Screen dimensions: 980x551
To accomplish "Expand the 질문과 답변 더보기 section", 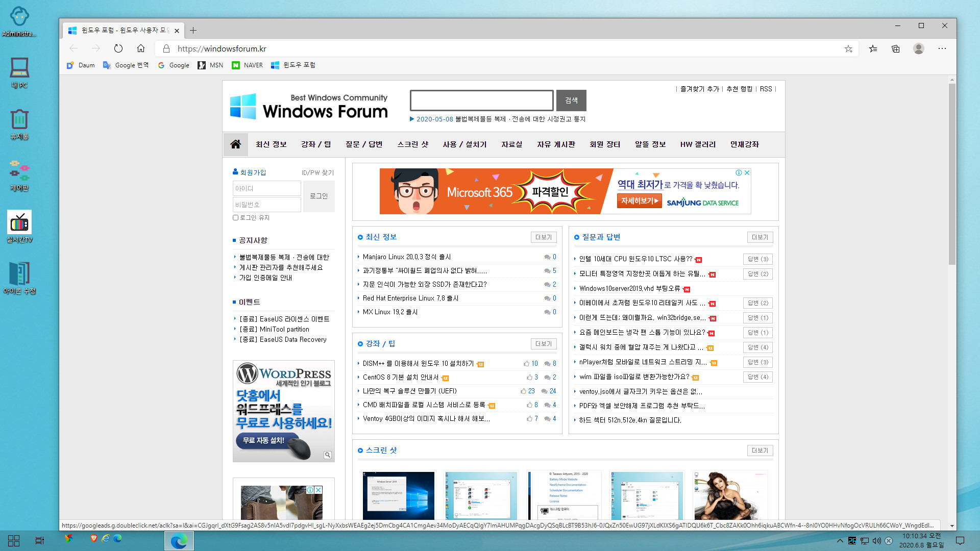I will [x=760, y=237].
